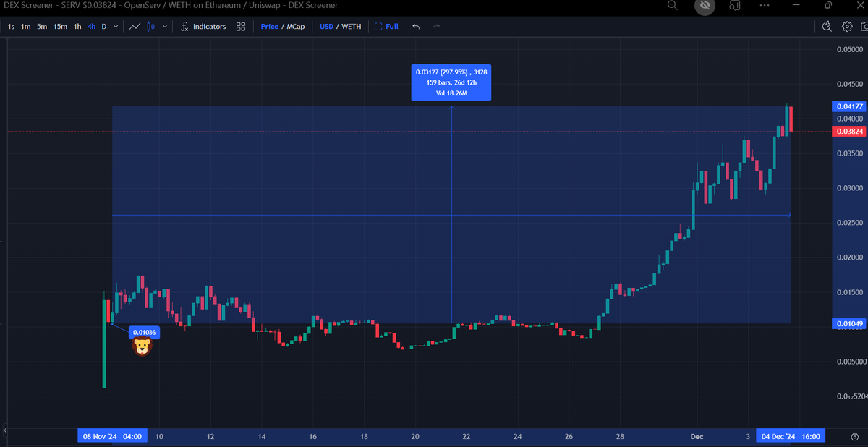Take a chart snapshot with camera icon

[864, 27]
